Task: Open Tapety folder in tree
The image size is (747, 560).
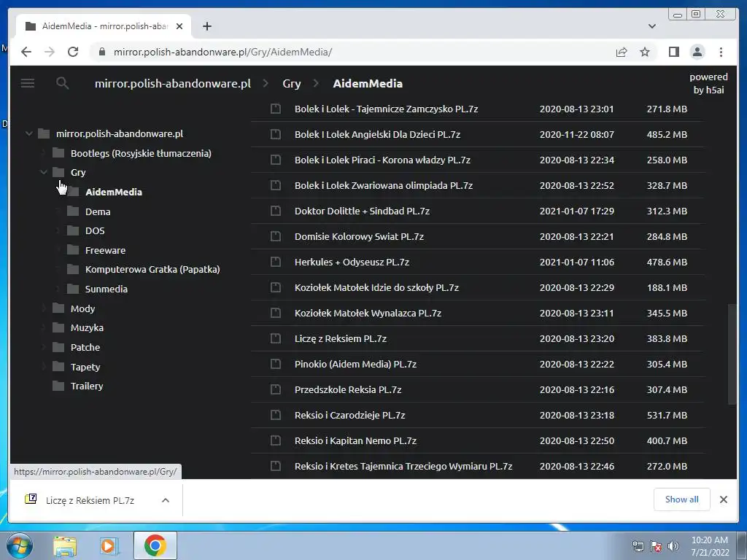Action: (x=85, y=367)
